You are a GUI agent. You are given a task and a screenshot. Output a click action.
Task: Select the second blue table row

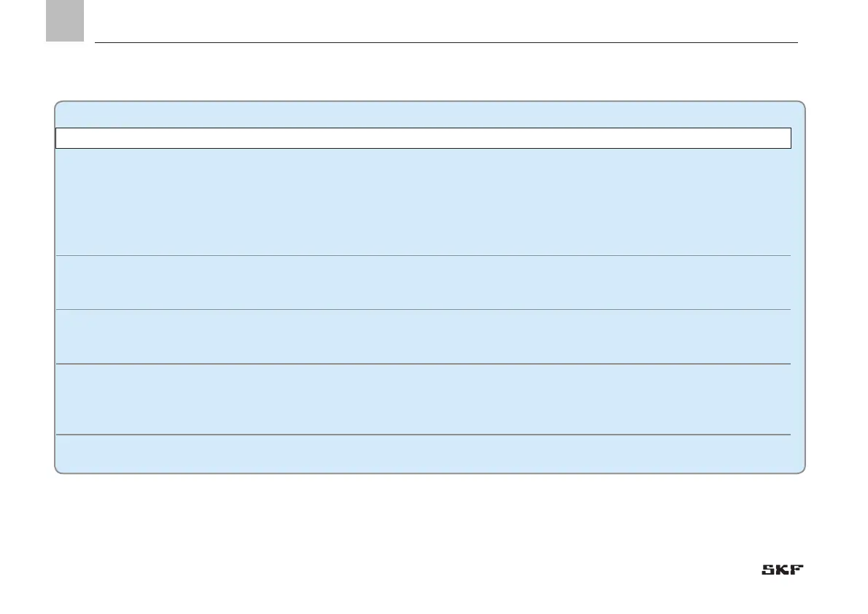pyautogui.click(x=424, y=282)
